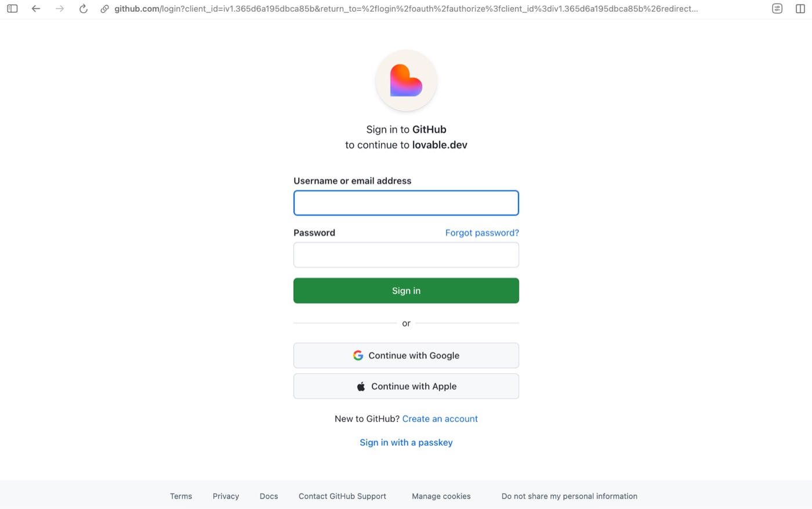Open the site settings icon in the toolbar
The height and width of the screenshot is (509, 812).
[x=777, y=9]
